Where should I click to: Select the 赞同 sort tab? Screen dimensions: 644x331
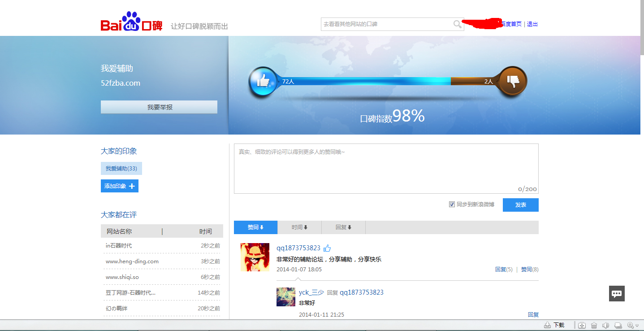(x=255, y=227)
